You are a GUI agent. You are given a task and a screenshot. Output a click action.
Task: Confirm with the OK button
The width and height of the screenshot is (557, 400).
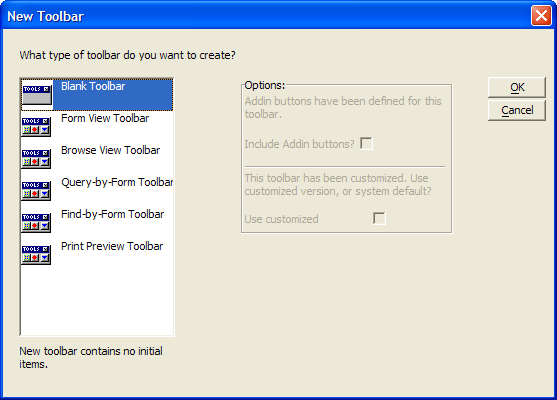coord(517,87)
